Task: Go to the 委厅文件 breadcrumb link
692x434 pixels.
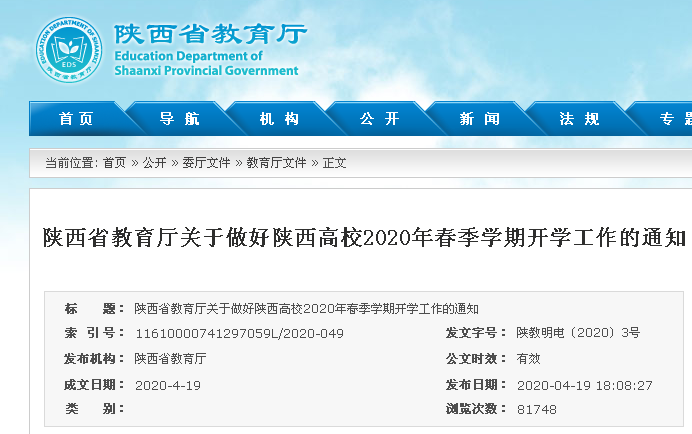Action: (206, 163)
